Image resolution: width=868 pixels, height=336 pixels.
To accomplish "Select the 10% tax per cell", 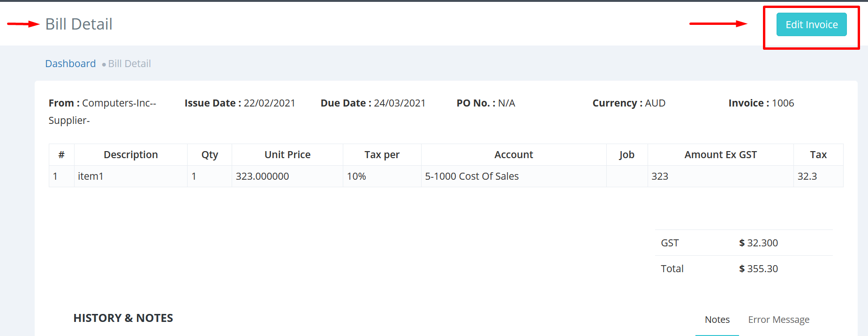I will coord(382,176).
